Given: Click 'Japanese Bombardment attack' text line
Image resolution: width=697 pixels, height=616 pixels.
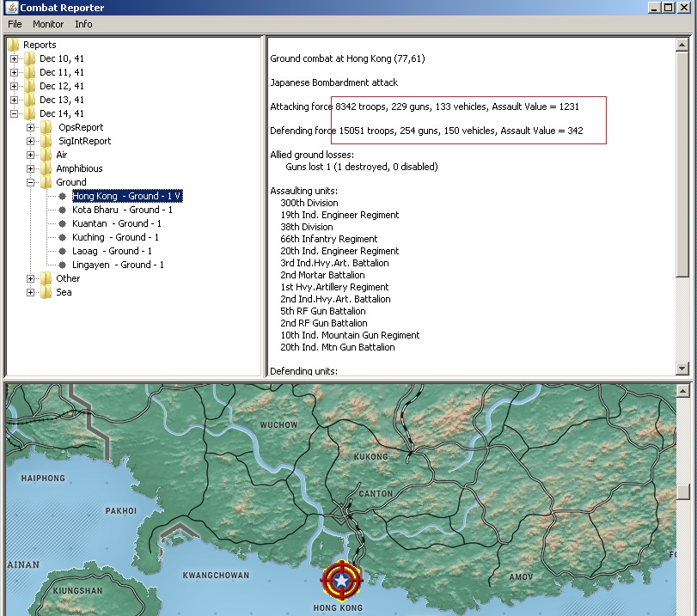Looking at the screenshot, I should [x=333, y=82].
